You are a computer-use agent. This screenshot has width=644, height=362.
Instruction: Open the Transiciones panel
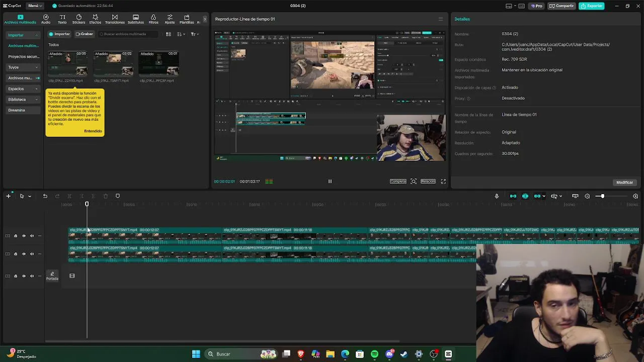(115, 19)
